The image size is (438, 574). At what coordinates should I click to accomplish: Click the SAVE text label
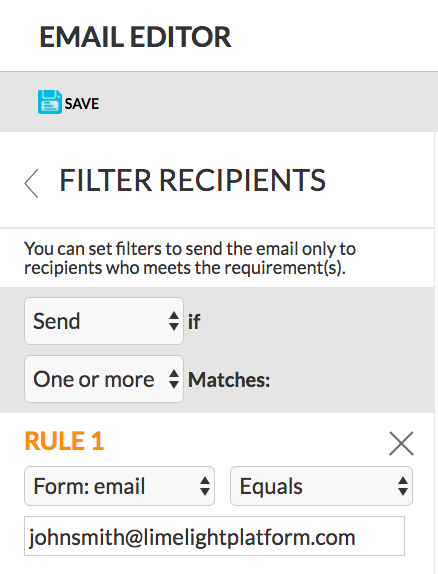(82, 104)
